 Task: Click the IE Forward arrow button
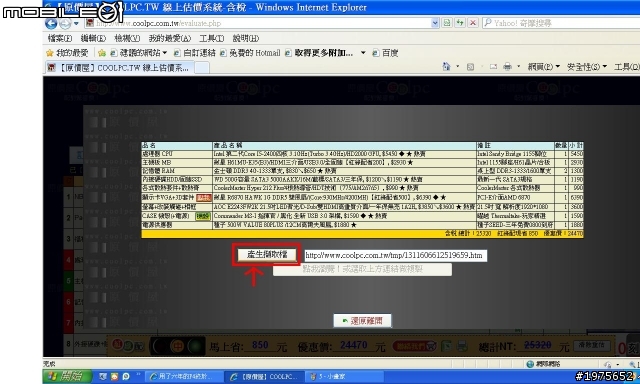[x=65, y=24]
